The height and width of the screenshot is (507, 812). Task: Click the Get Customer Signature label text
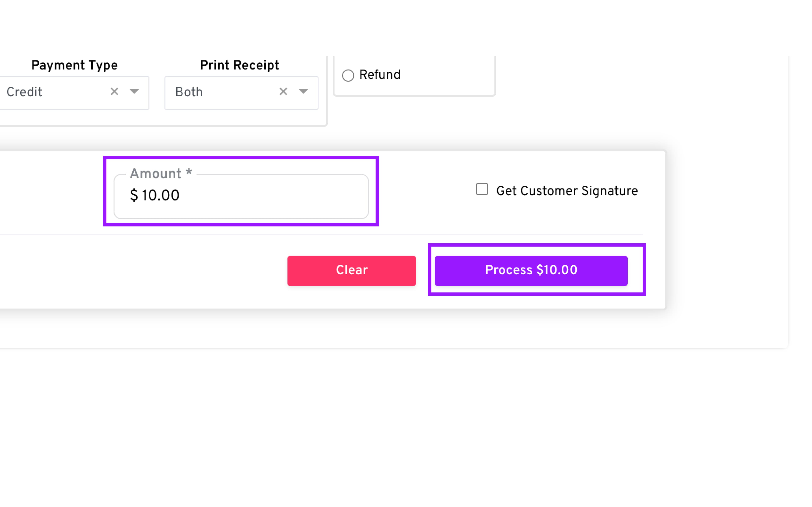(567, 191)
